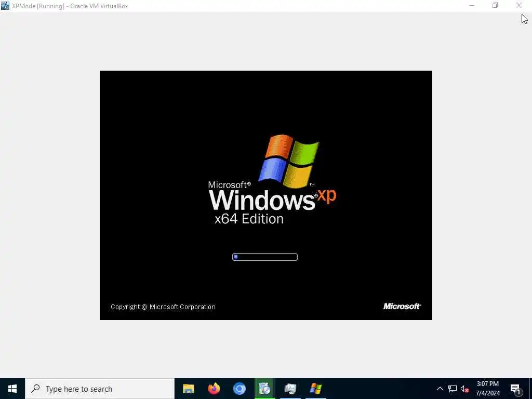Launch Firefox from the taskbar
532x399 pixels.
pyautogui.click(x=214, y=389)
